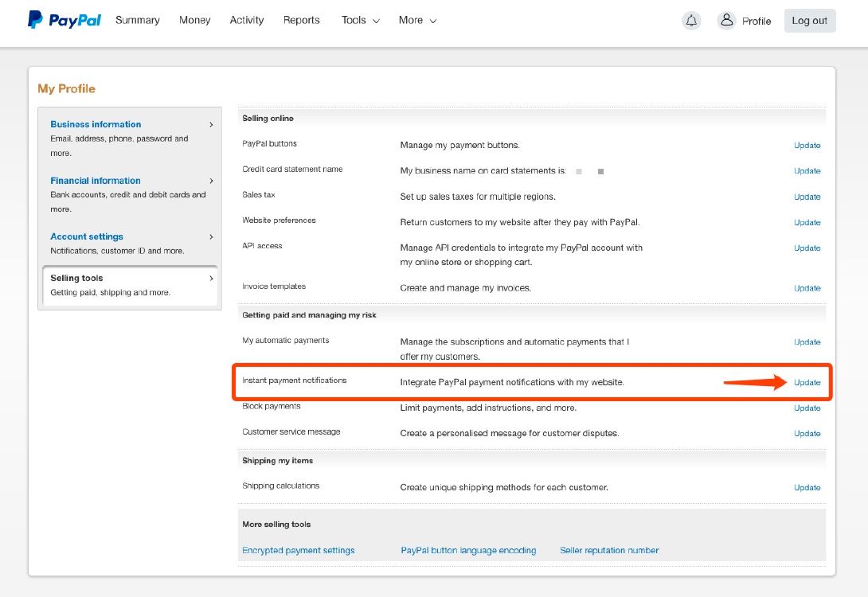This screenshot has width=868, height=597.
Task: Open the Summary tab
Action: click(137, 20)
